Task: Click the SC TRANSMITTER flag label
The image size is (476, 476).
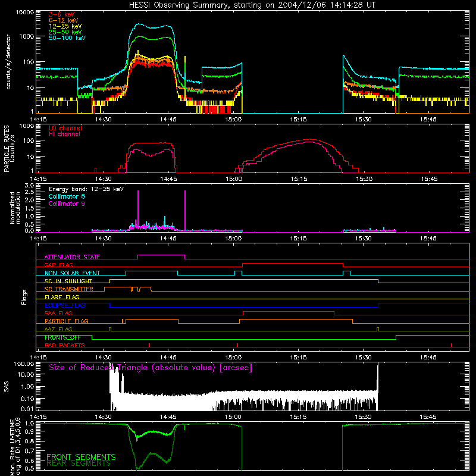Action: pyautogui.click(x=69, y=289)
